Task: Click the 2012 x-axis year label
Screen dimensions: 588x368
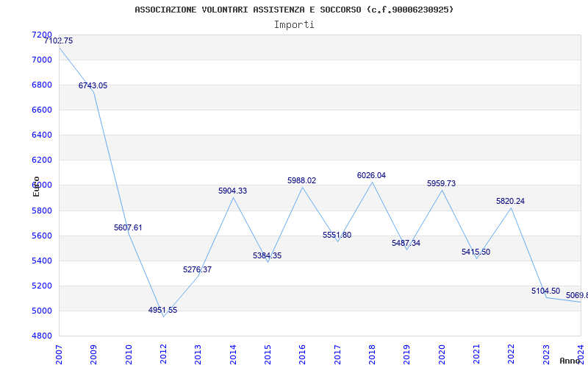Action: [163, 354]
